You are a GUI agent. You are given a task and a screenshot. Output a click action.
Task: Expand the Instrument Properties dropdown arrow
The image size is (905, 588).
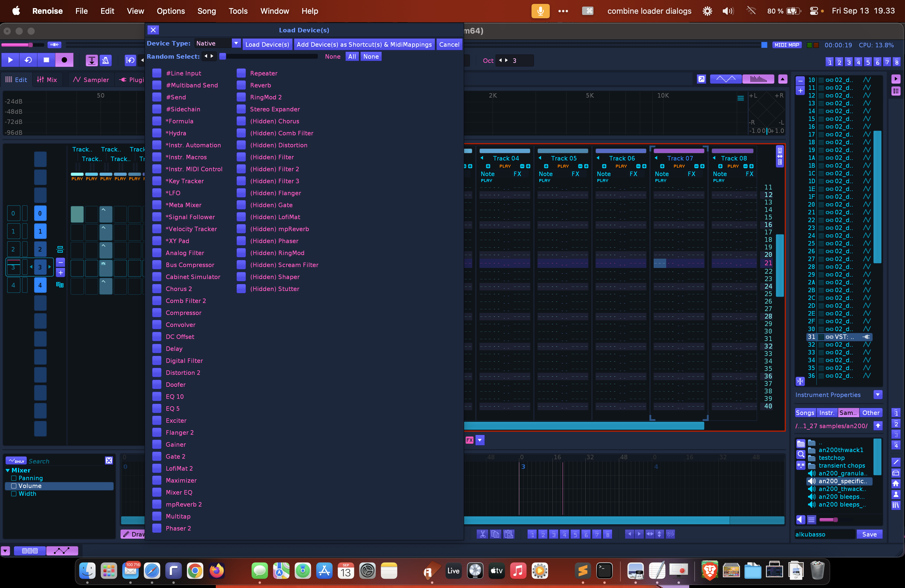(878, 395)
